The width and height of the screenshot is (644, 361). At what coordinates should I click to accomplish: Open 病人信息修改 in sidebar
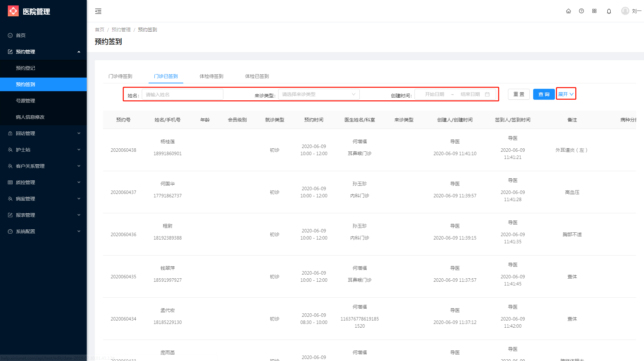click(43, 117)
